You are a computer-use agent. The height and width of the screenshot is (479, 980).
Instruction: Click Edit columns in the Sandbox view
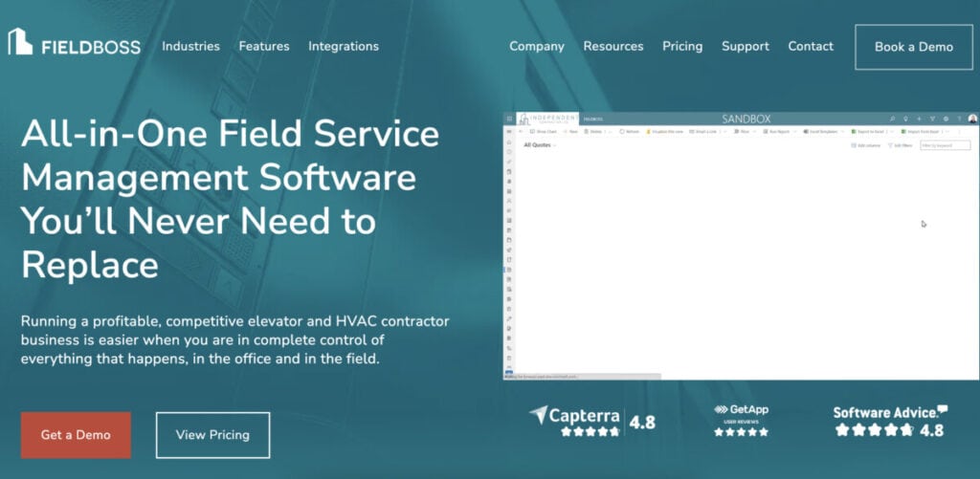pyautogui.click(x=865, y=145)
